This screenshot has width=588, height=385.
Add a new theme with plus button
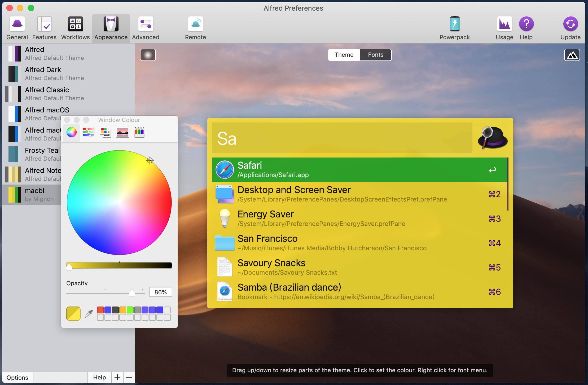tap(117, 377)
